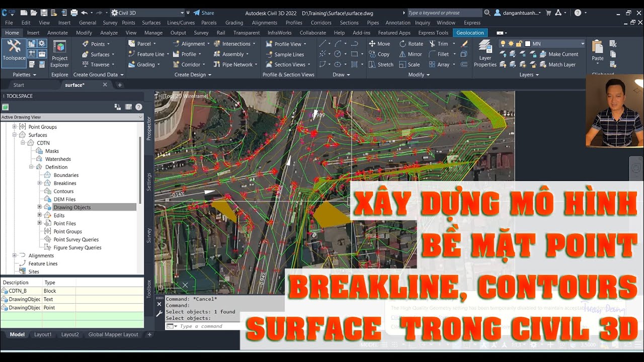
Task: Select Watersheds in tree
Action: pos(58,159)
